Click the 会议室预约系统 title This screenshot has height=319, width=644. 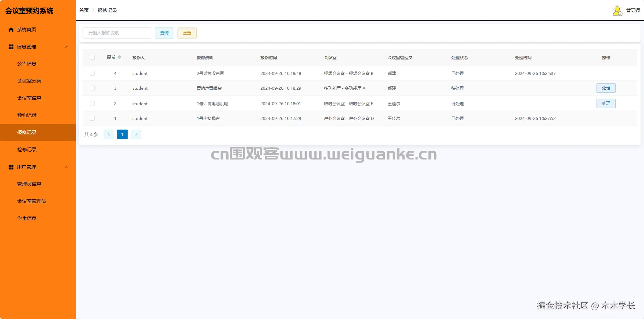[x=29, y=11]
